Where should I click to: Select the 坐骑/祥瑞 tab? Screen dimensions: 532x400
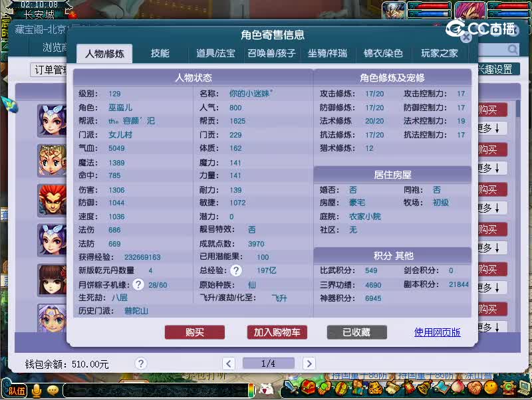pos(327,53)
